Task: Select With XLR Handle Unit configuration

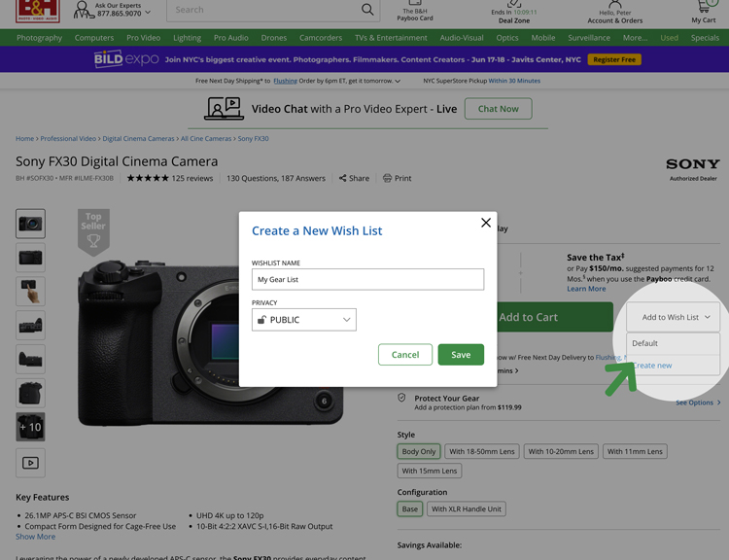Action: point(467,508)
